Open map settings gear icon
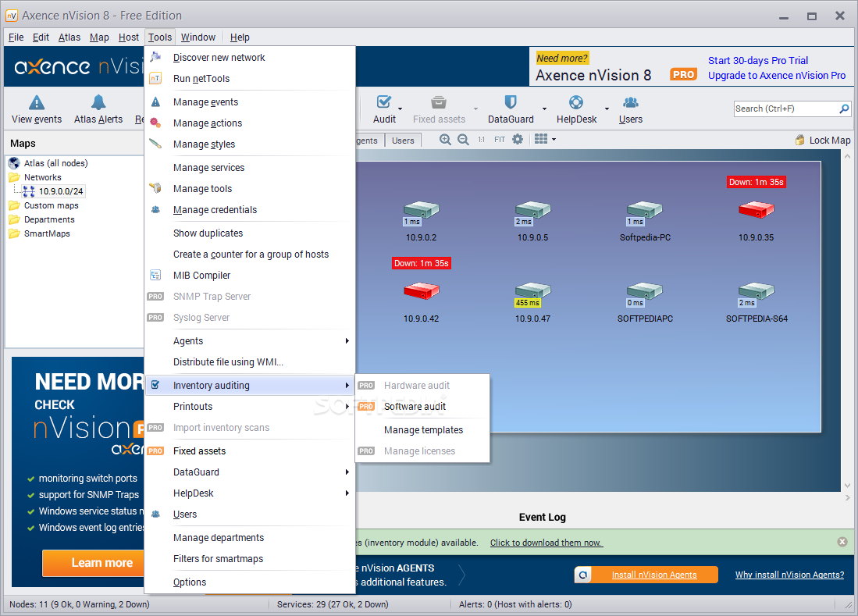 coord(518,140)
